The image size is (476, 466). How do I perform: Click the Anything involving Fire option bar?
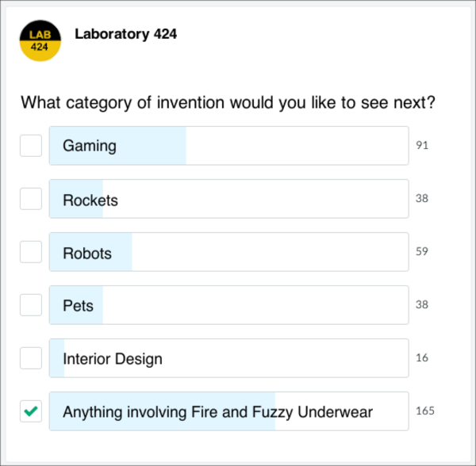click(228, 411)
